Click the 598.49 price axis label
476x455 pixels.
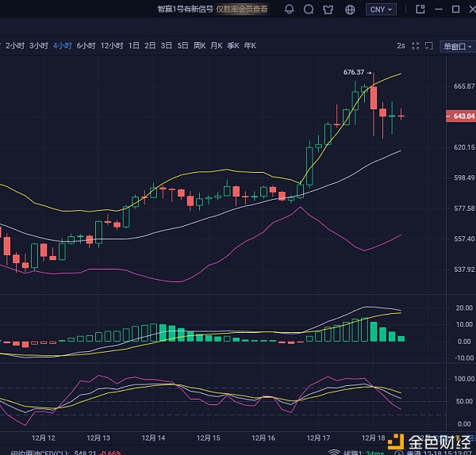(x=464, y=178)
